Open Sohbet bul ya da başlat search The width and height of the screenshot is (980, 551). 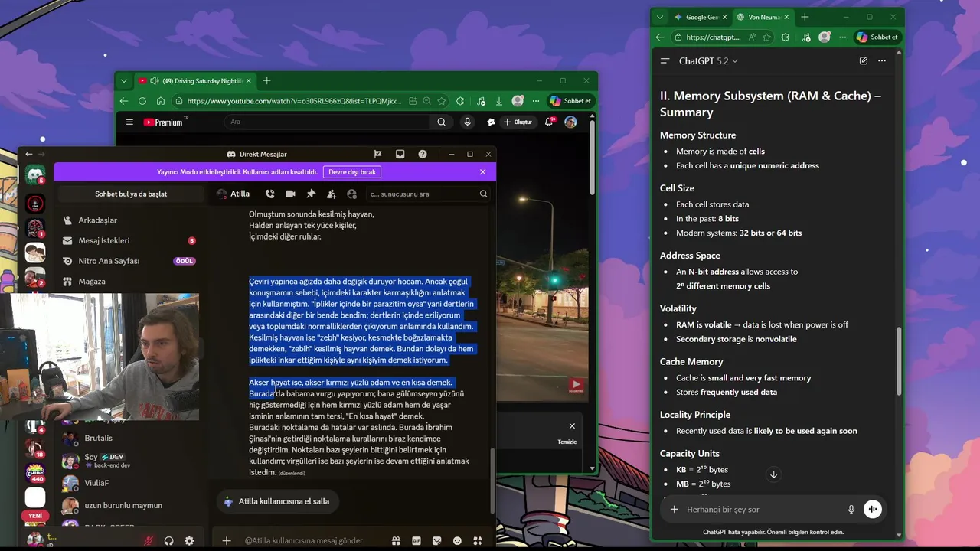(x=131, y=194)
